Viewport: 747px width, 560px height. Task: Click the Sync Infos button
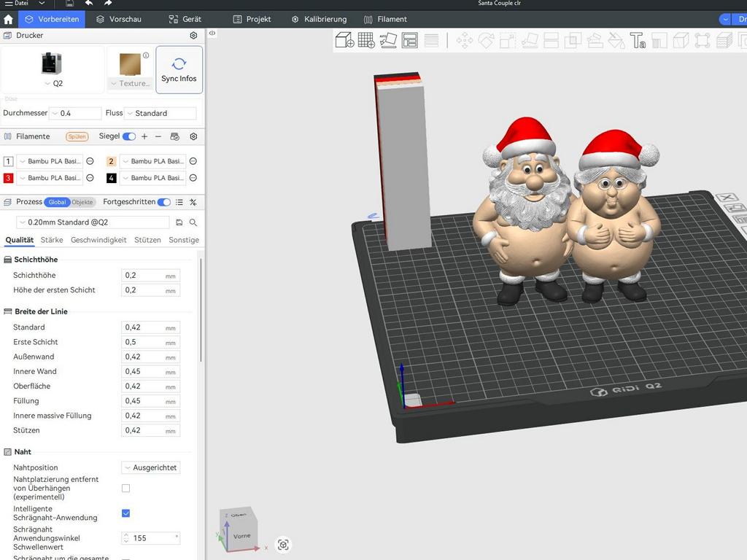[x=179, y=70]
